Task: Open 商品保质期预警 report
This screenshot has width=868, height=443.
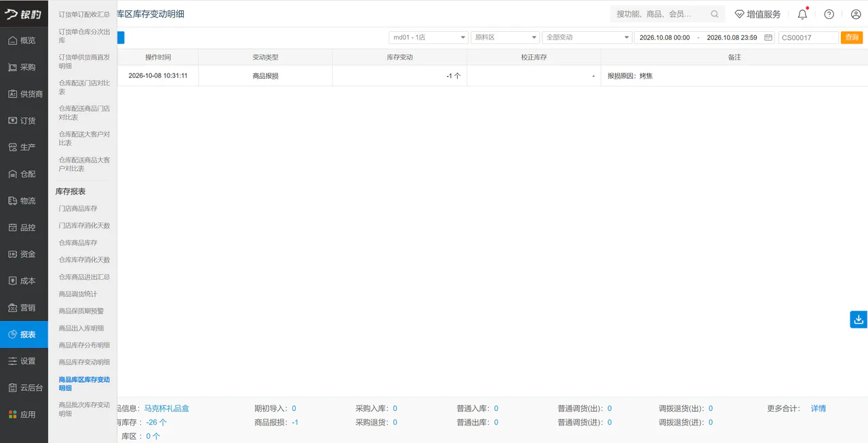Action: [x=81, y=311]
